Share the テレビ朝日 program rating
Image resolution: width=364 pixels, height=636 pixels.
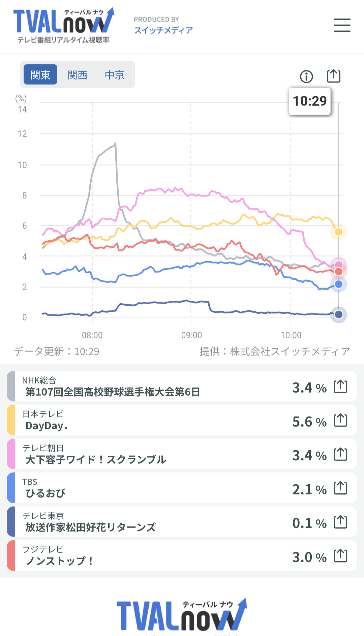(x=340, y=454)
